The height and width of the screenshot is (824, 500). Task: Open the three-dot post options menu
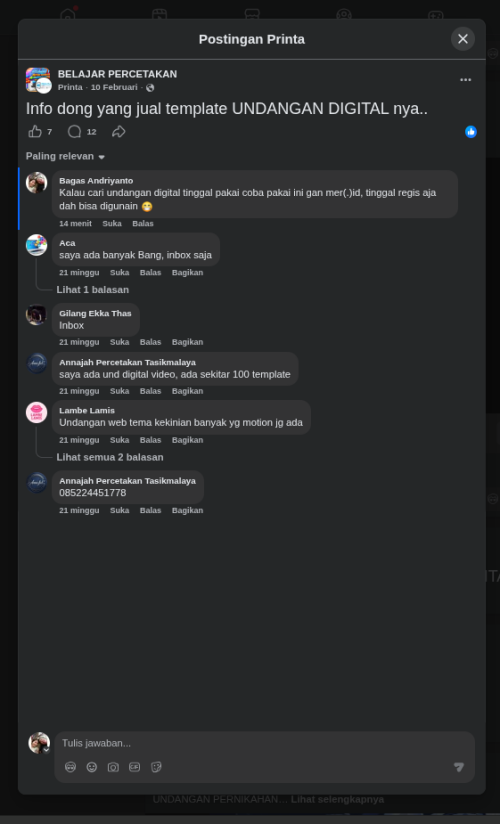[x=465, y=80]
